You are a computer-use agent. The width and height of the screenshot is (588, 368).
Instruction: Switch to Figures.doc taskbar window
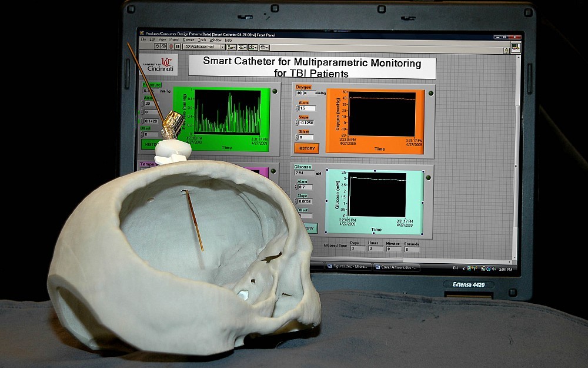point(348,266)
